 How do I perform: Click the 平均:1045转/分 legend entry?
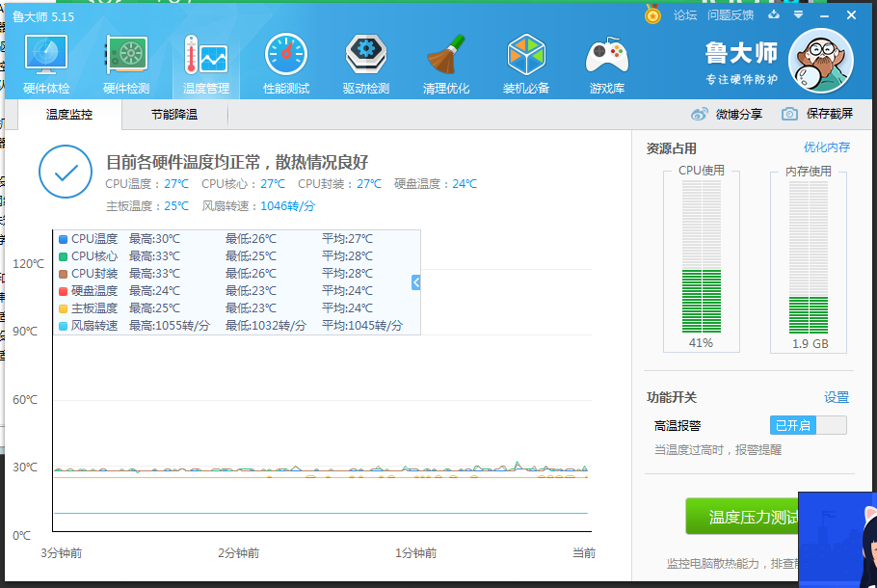361,326
